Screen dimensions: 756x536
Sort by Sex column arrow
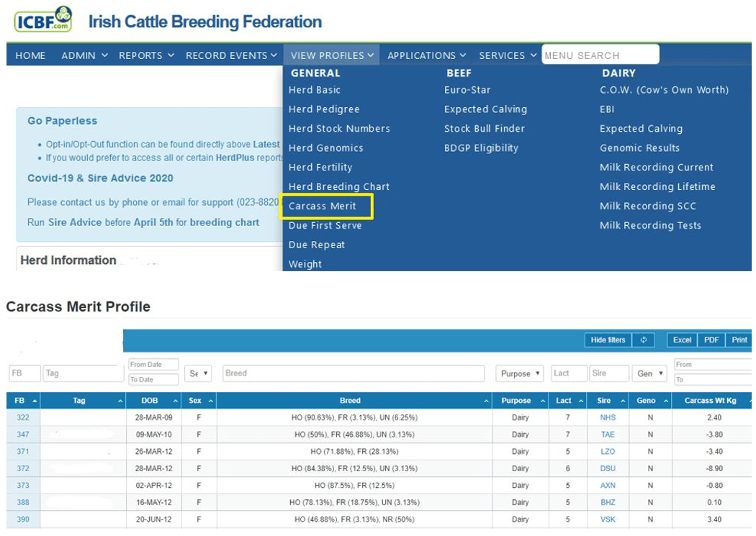click(211, 401)
